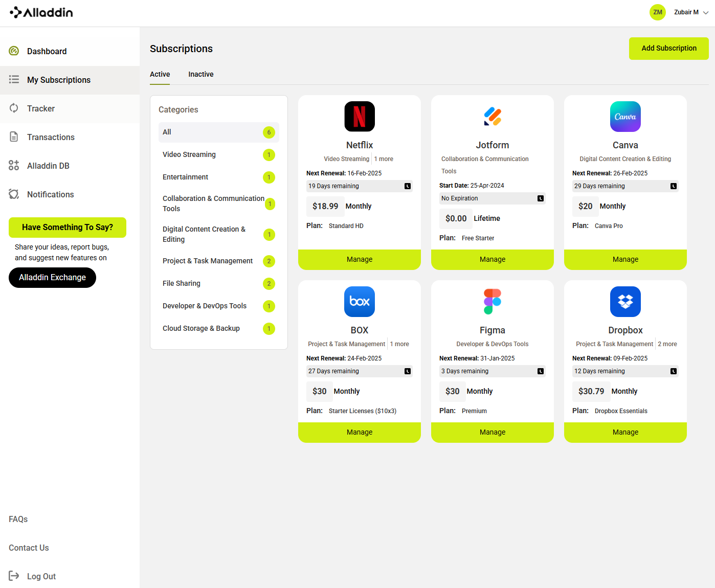The image size is (715, 588).
Task: Expand the Zubair M account dropdown arrow
Action: pyautogui.click(x=706, y=13)
